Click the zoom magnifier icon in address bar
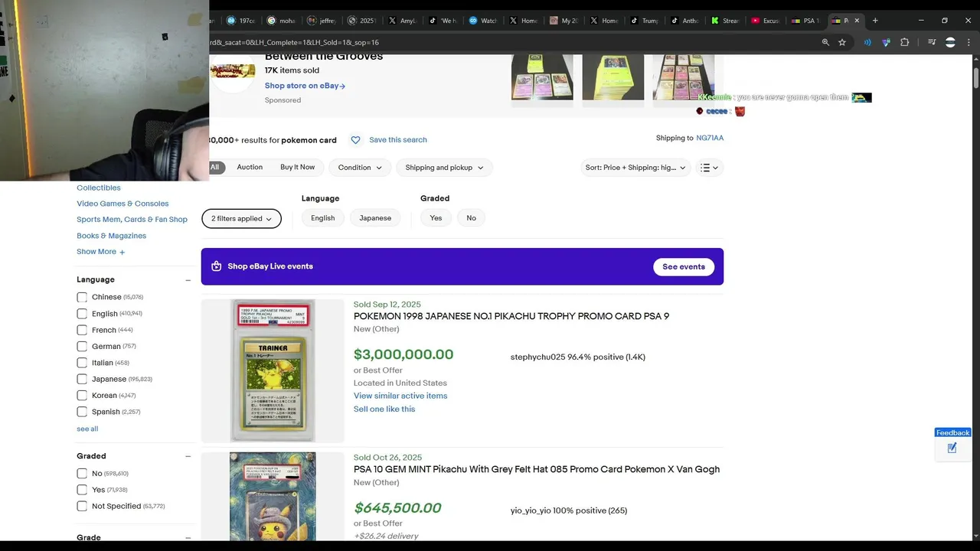 point(825,42)
